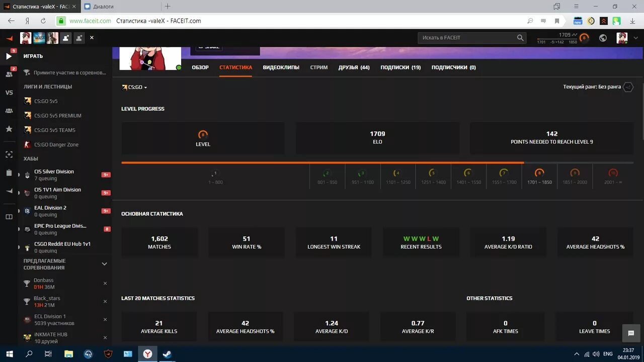Open the tournament participation prompt
Image resolution: width=644 pixels, height=362 pixels.
(x=65, y=73)
